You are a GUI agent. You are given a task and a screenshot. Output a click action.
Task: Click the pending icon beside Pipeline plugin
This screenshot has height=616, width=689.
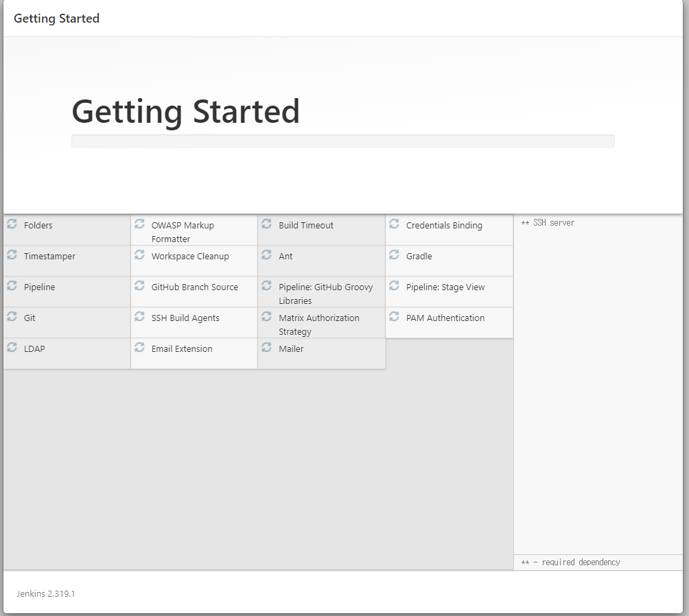12,285
